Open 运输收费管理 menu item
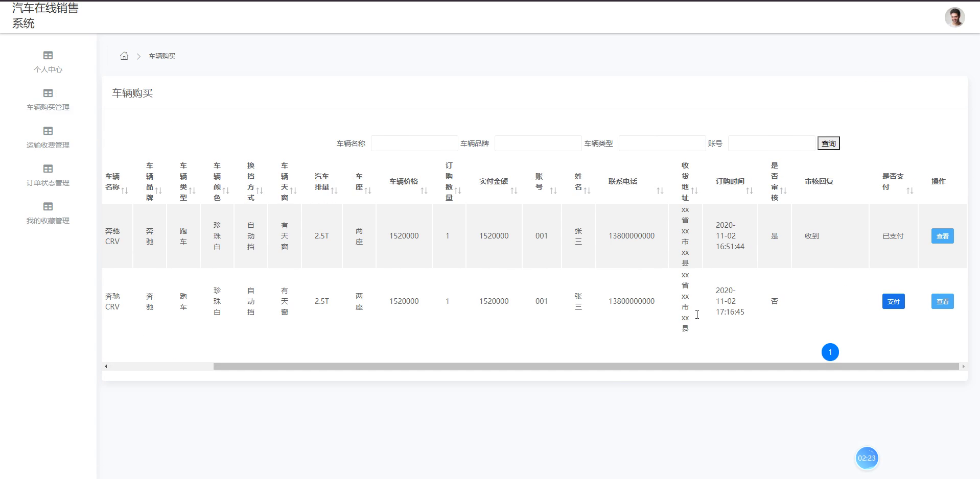The height and width of the screenshot is (479, 980). pos(48,145)
